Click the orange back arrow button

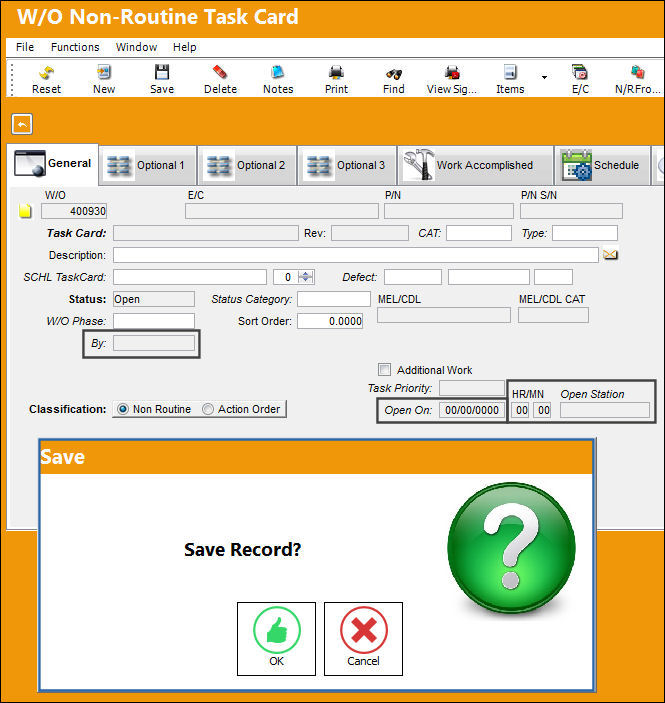pyautogui.click(x=22, y=124)
